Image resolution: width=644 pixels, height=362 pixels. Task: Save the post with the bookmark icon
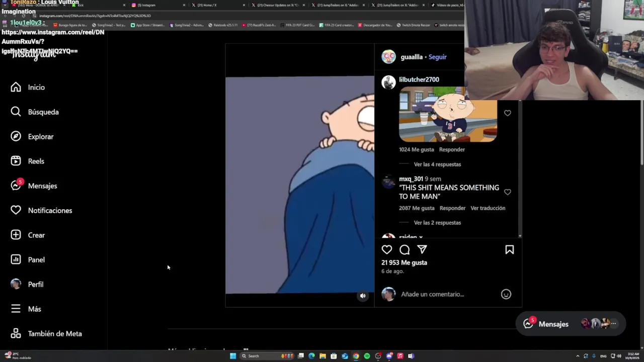pyautogui.click(x=509, y=249)
